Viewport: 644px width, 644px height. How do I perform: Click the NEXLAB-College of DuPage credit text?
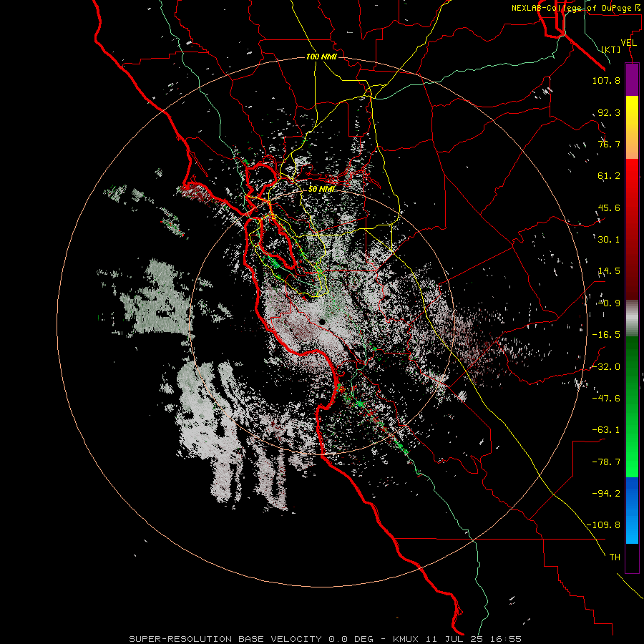pyautogui.click(x=576, y=8)
